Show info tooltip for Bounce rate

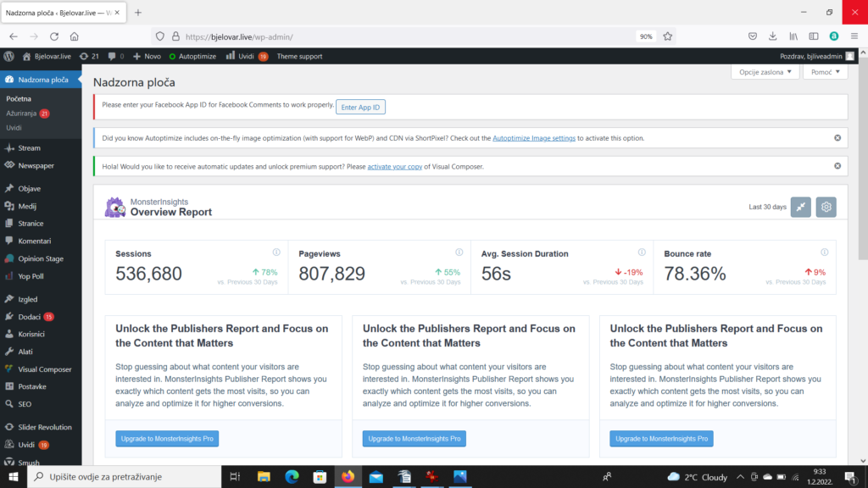824,252
